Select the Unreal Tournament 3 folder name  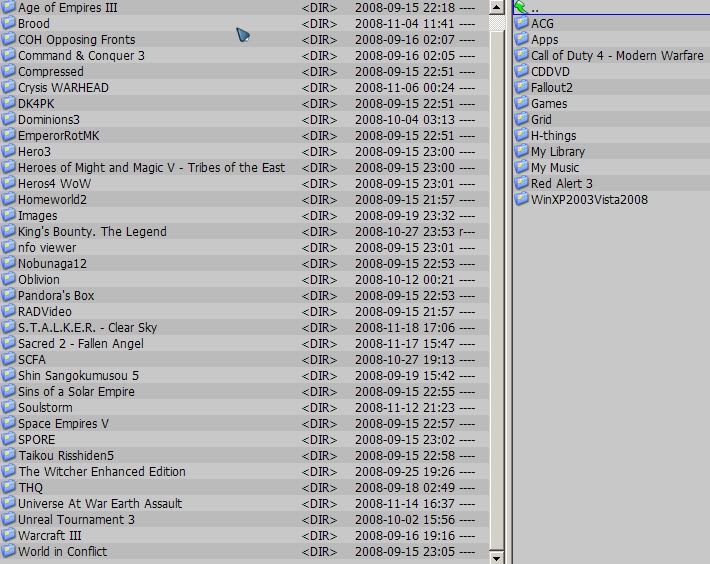click(77, 520)
